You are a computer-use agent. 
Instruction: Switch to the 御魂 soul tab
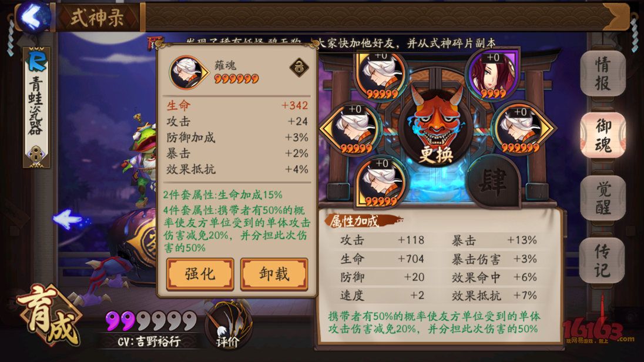602,136
